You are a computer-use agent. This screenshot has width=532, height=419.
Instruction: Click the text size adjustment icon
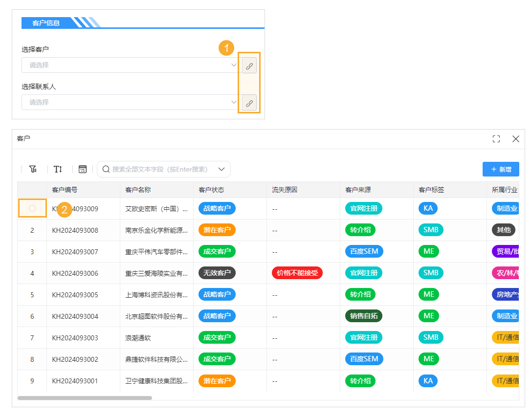(x=58, y=169)
